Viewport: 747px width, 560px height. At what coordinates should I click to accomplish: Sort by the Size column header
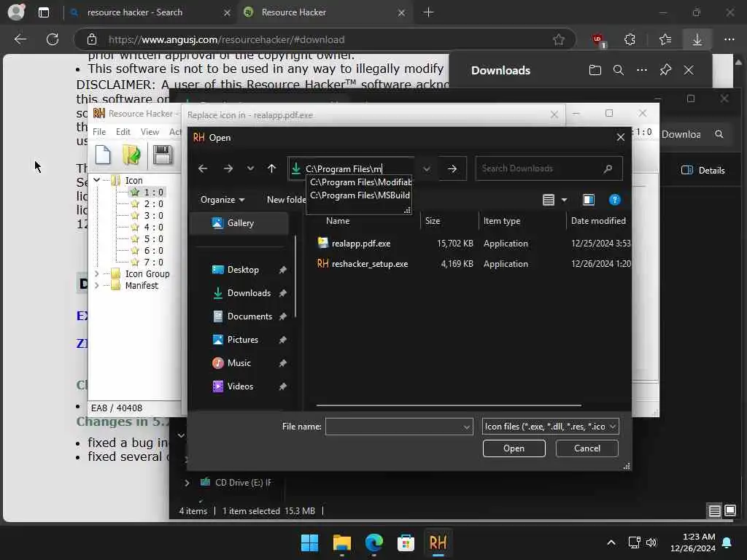coord(433,221)
